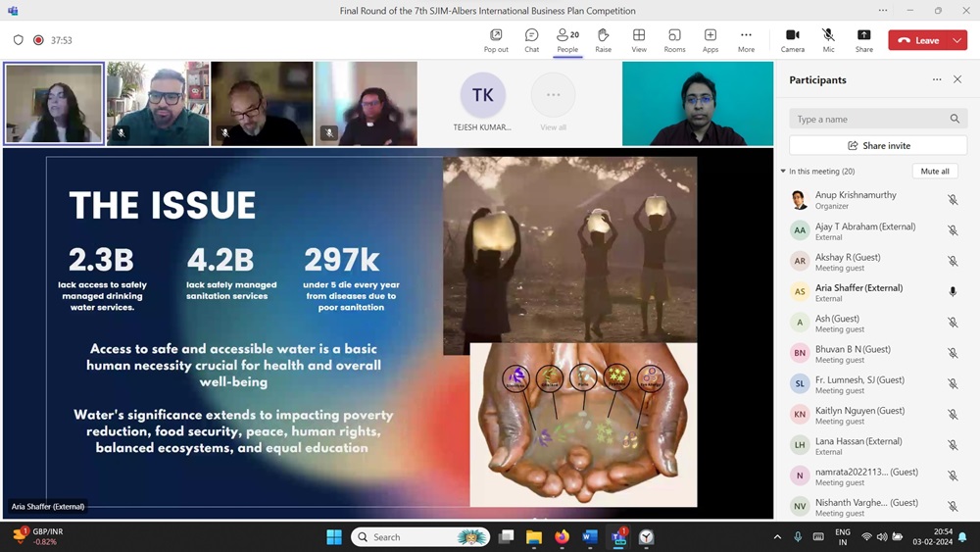Toggle mic icon next to Anup Krishnamurthy
This screenshot has height=552, width=980.
(952, 200)
